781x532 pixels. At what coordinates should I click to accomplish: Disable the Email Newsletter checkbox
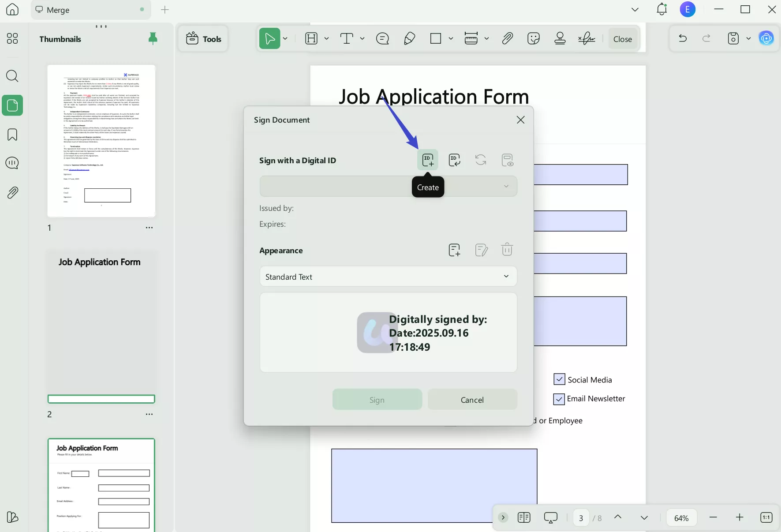tap(559, 399)
